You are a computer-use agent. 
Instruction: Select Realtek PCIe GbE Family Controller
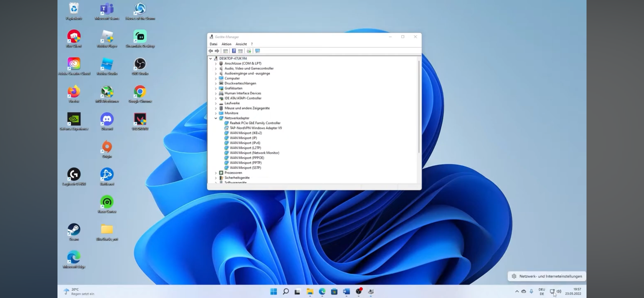pos(255,123)
